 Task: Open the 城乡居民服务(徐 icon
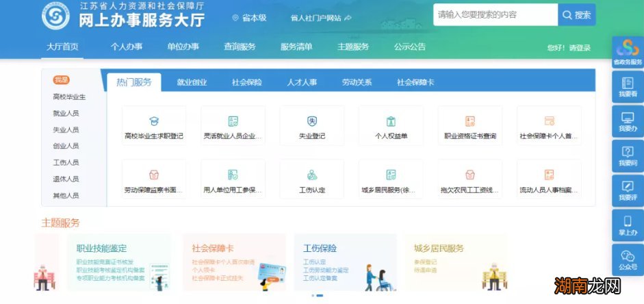point(391,175)
